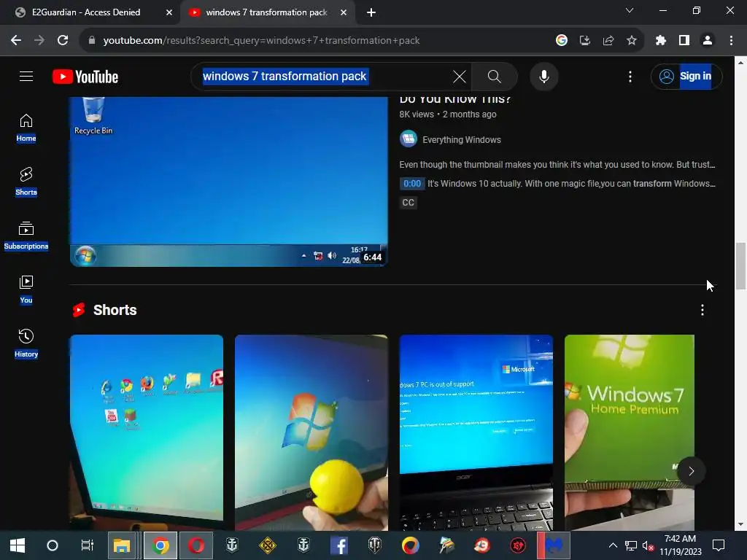
Task: Open Task View in taskbar
Action: click(88, 545)
